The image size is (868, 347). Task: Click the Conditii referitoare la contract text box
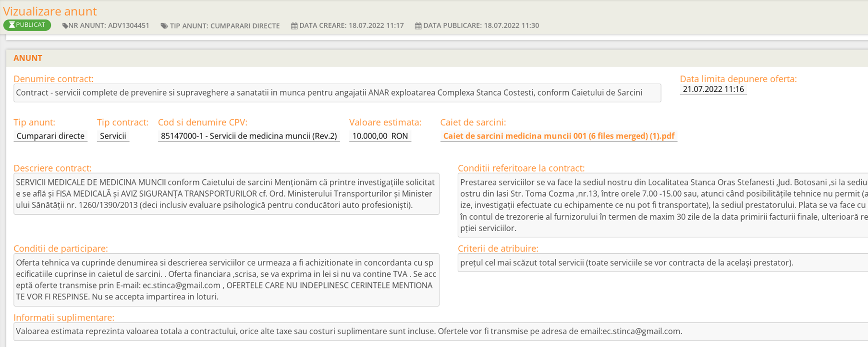(663, 205)
